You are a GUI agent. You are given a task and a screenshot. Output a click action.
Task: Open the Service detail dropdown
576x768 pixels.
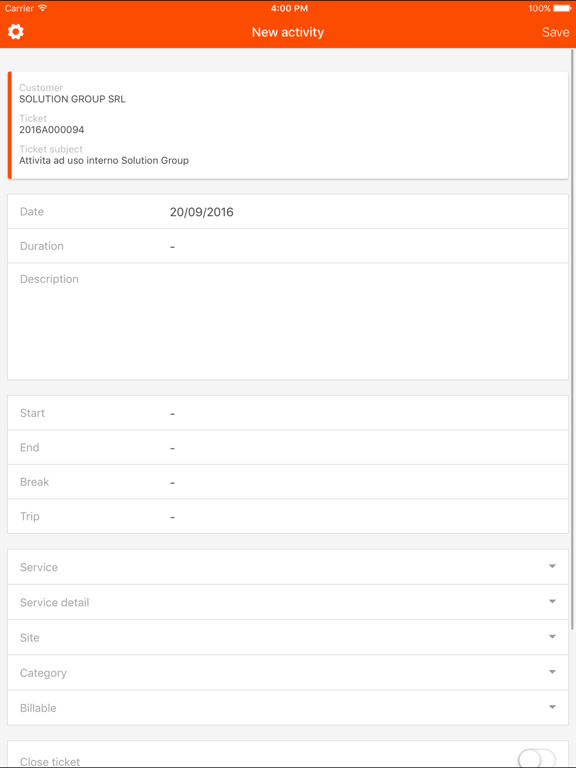coord(288,602)
